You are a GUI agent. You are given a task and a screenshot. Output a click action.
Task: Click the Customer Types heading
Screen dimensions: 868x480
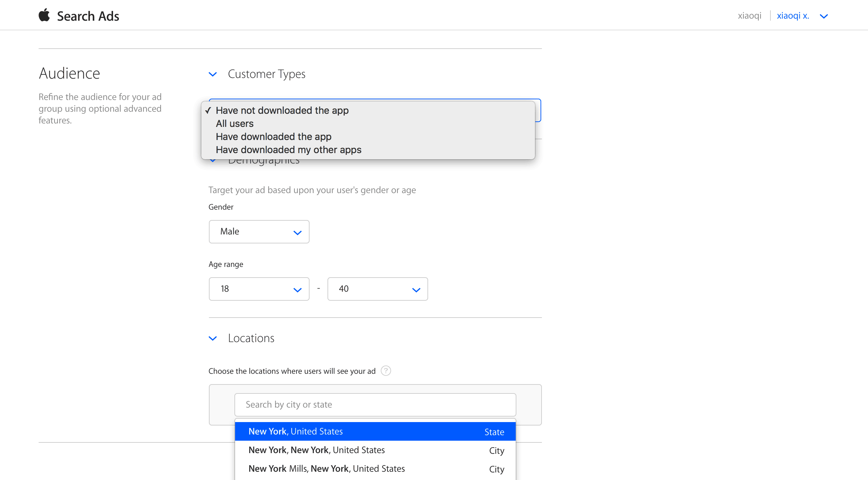(x=266, y=74)
